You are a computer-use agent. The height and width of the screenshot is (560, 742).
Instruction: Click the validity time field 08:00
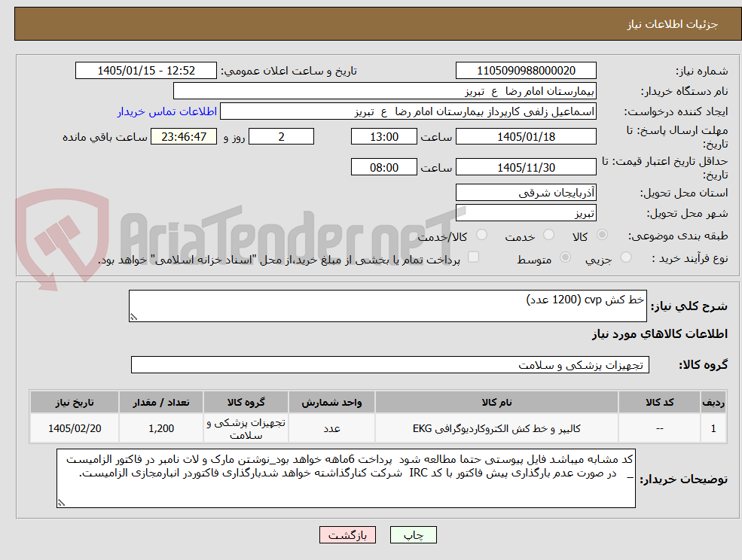pyautogui.click(x=383, y=167)
